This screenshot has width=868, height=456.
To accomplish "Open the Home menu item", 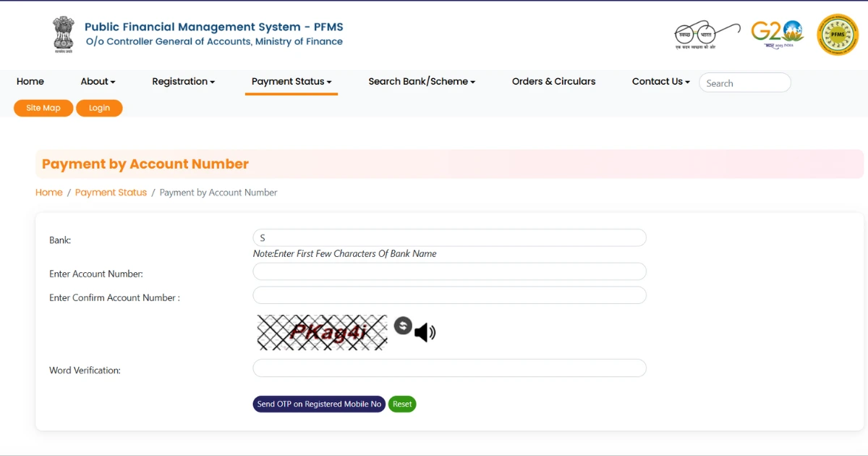I will tap(30, 82).
